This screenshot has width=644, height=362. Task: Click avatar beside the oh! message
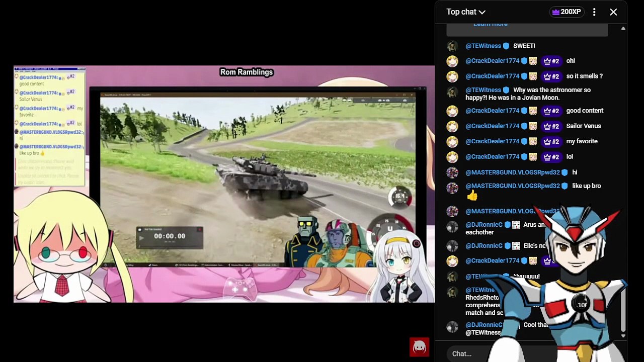click(452, 61)
